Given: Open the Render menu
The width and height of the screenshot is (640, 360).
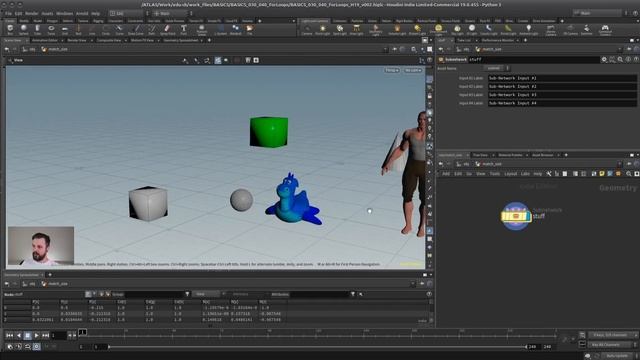Looking at the screenshot, I should pos(31,13).
